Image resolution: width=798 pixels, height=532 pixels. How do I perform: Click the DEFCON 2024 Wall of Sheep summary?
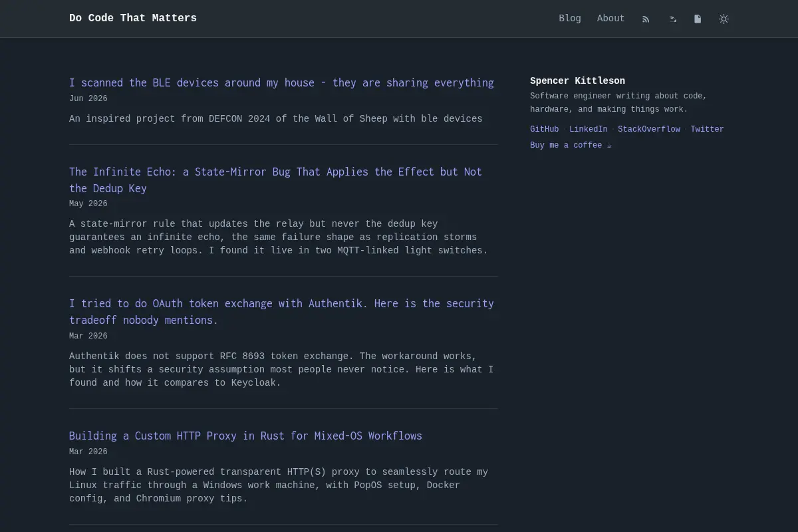tap(276, 119)
